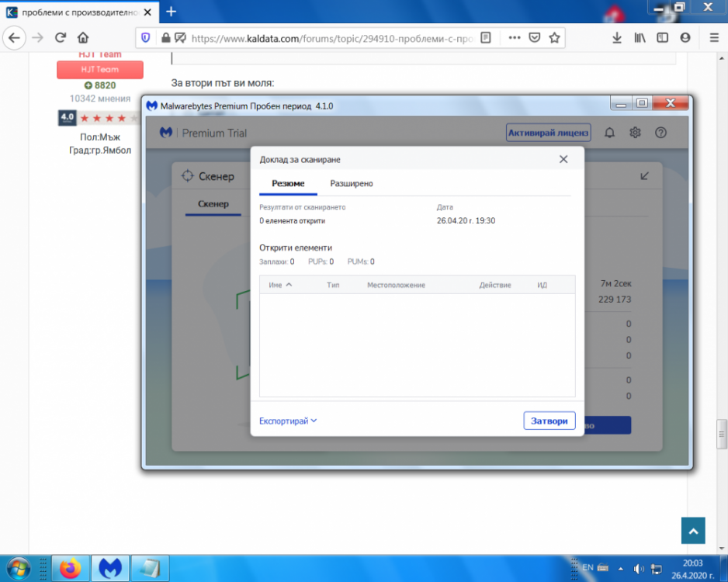Switch to the Разширено tab
The height and width of the screenshot is (582, 728).
pos(352,183)
